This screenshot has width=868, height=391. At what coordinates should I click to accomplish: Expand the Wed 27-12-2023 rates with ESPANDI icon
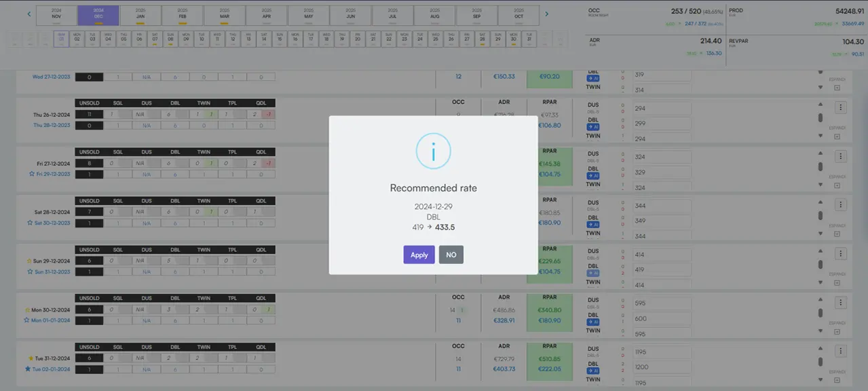837,88
